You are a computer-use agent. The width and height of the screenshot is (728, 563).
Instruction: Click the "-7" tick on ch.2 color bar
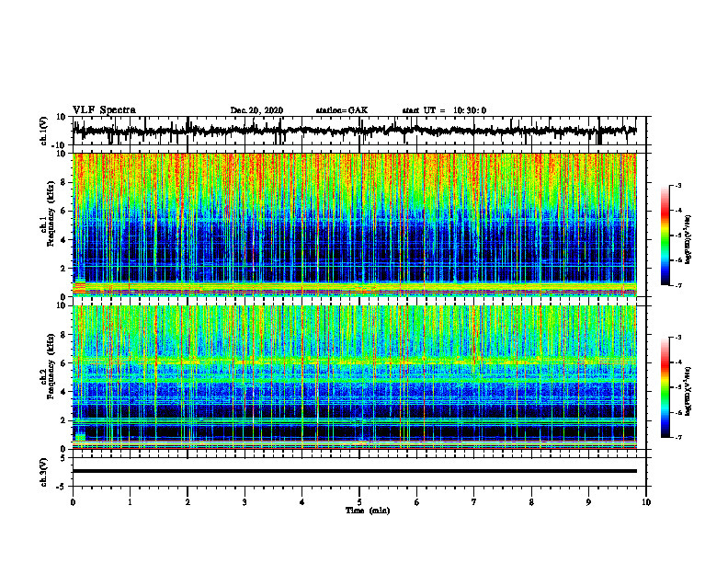pyautogui.click(x=677, y=438)
